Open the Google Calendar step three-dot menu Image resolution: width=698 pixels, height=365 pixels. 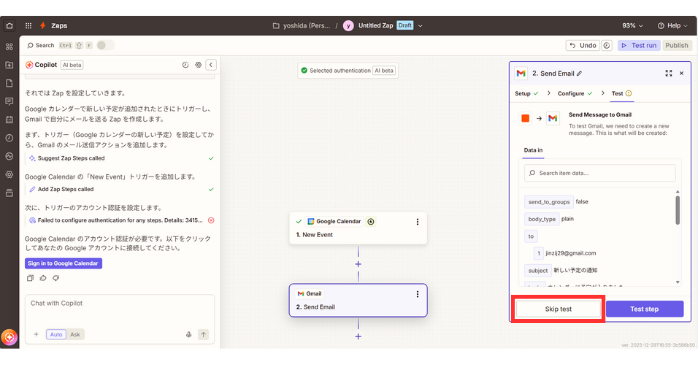(x=418, y=222)
